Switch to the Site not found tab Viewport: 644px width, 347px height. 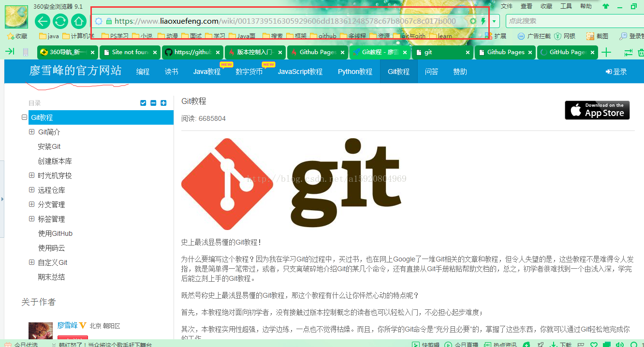coord(130,52)
